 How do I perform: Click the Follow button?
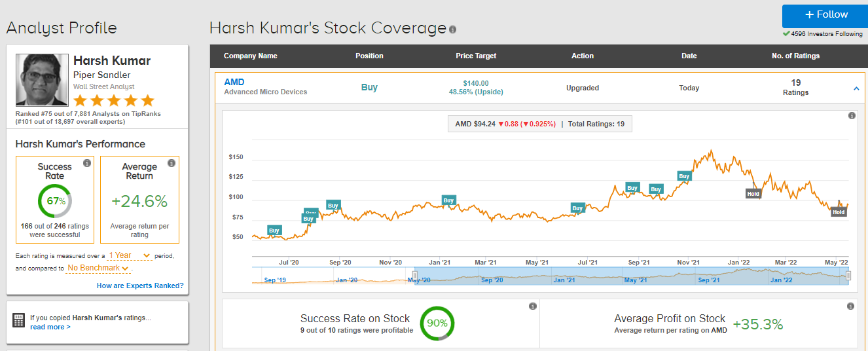coord(825,15)
